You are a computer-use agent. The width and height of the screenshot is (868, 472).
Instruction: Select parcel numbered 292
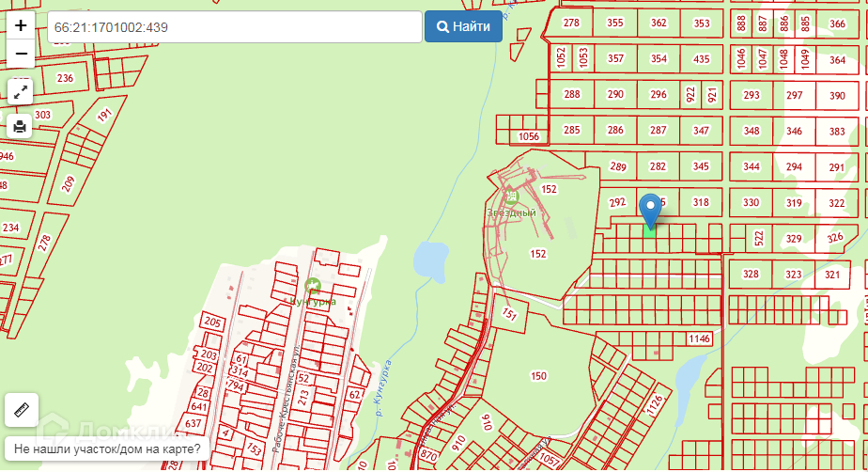pyautogui.click(x=617, y=202)
